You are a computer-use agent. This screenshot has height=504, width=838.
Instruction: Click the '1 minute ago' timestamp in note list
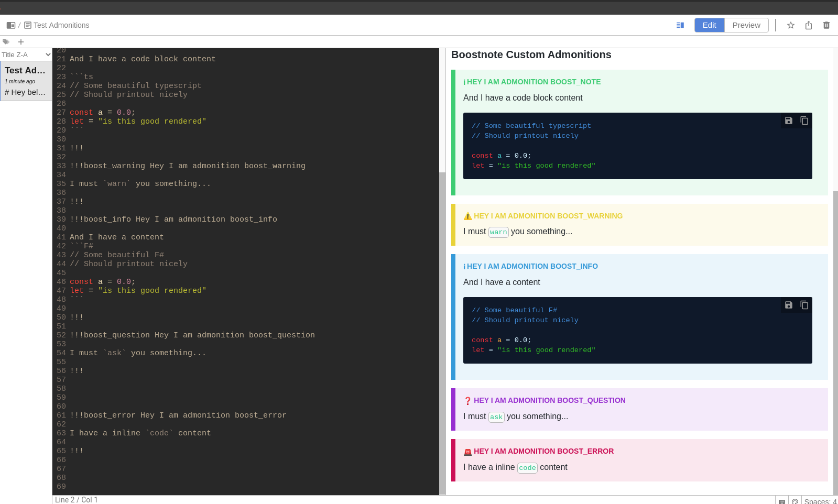click(20, 81)
